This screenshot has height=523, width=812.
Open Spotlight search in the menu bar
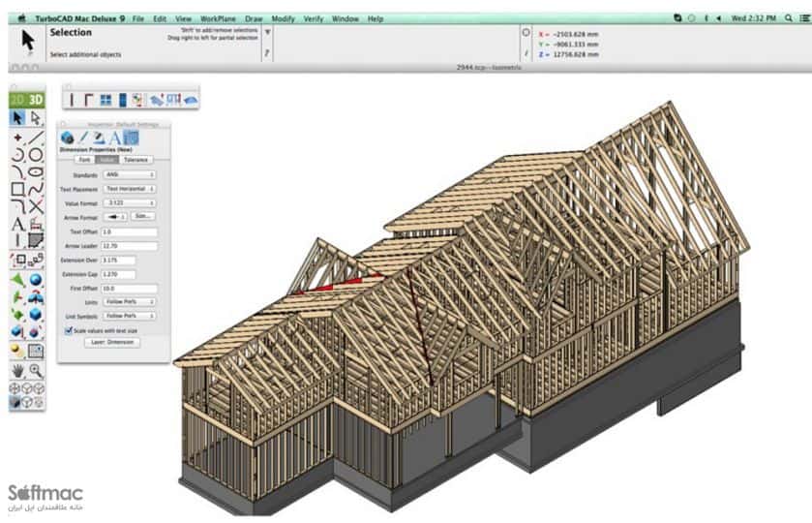coord(789,18)
